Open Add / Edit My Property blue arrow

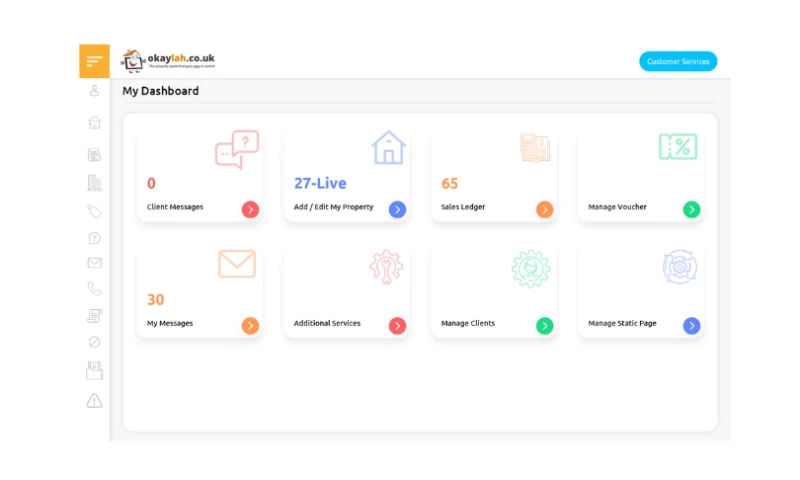click(397, 209)
